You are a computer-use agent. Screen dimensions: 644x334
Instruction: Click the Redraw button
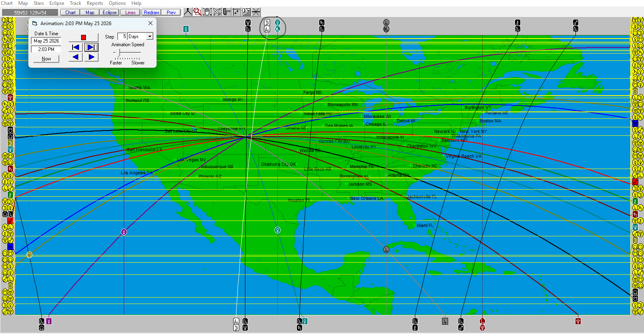point(152,13)
